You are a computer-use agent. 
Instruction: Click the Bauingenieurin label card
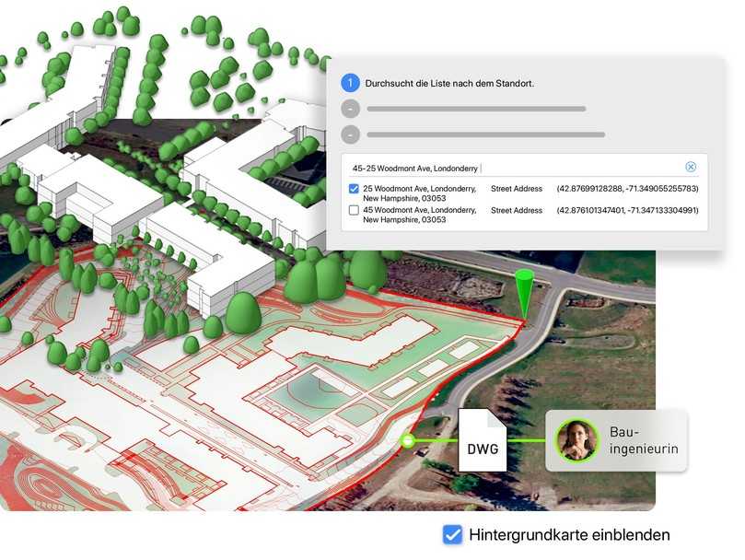click(616, 440)
